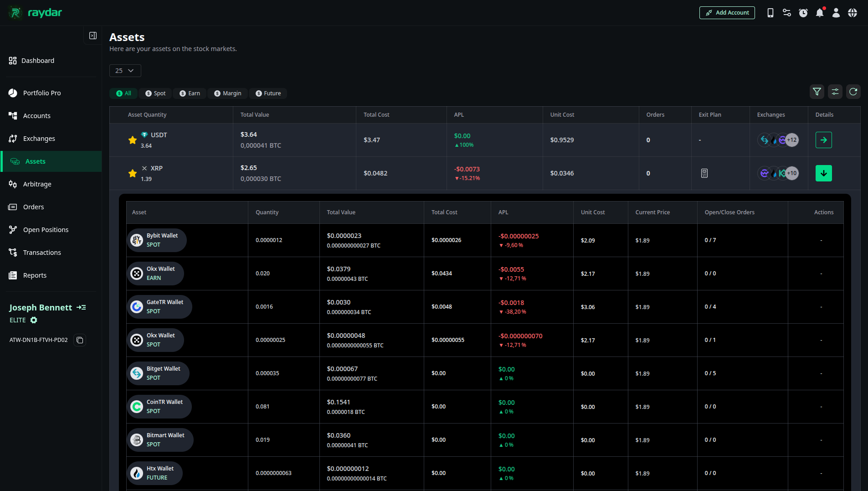Open the 25 rows-per-page dropdown

click(x=125, y=71)
